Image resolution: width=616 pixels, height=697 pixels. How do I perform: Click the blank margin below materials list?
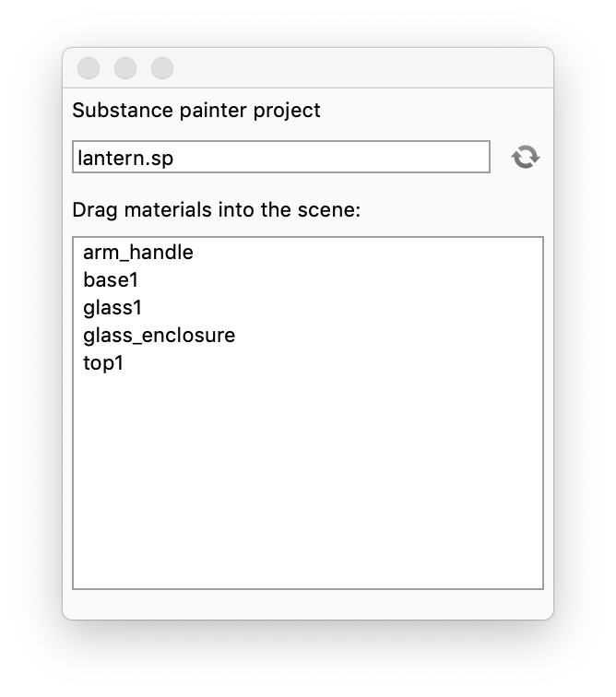(308, 604)
